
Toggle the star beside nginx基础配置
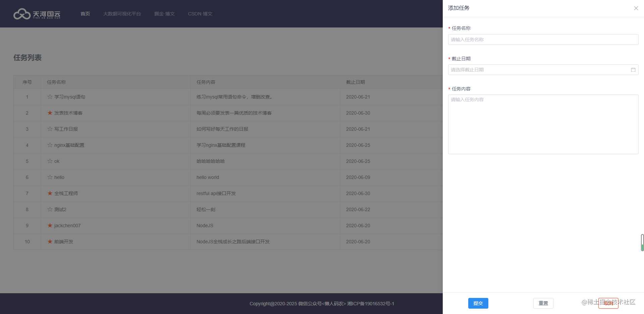pos(50,145)
